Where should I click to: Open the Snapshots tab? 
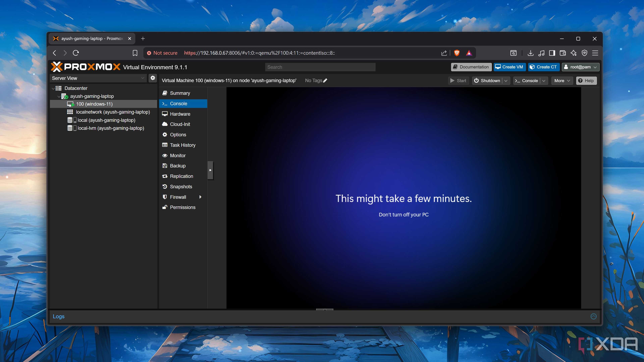click(x=183, y=187)
